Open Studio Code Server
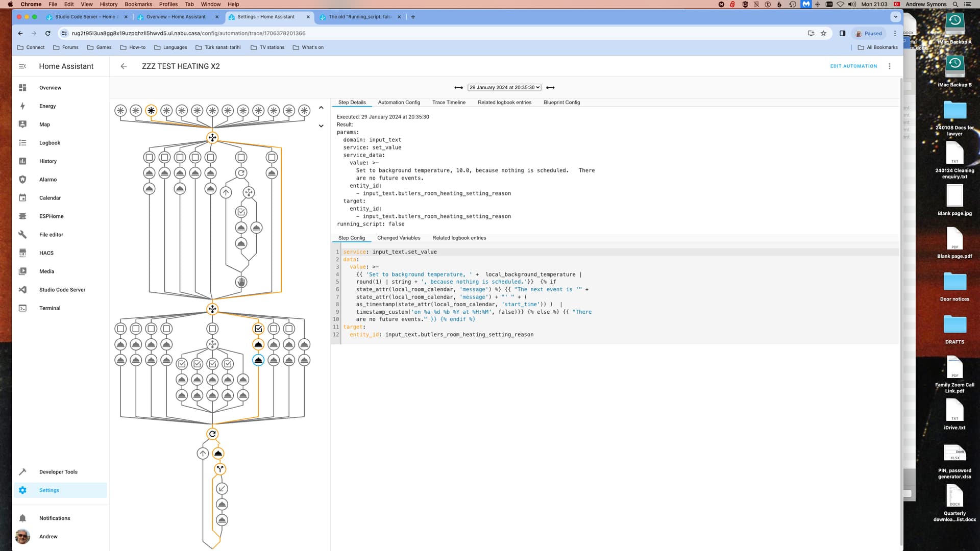 [62, 289]
